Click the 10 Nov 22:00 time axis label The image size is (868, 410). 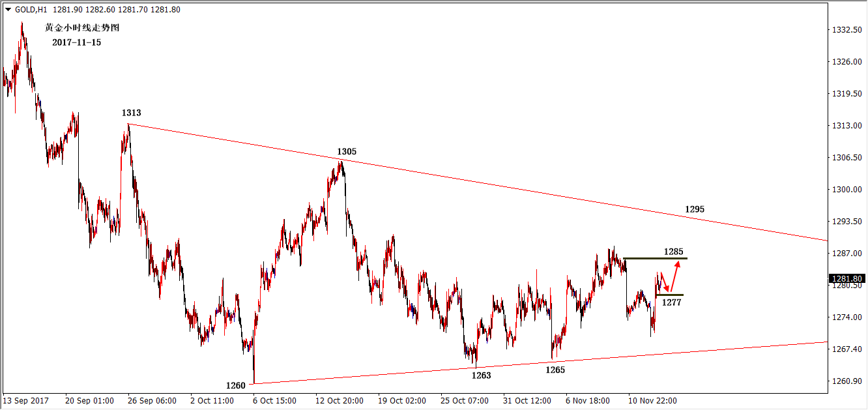tap(652, 400)
